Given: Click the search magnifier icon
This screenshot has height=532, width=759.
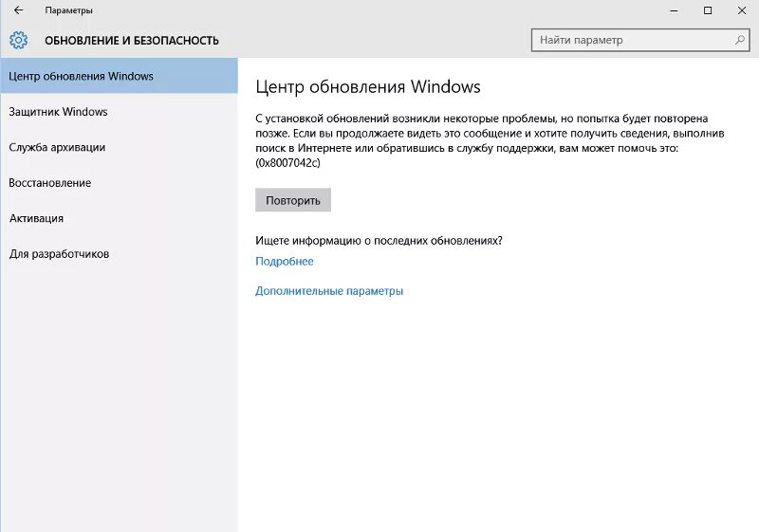Looking at the screenshot, I should [x=740, y=40].
